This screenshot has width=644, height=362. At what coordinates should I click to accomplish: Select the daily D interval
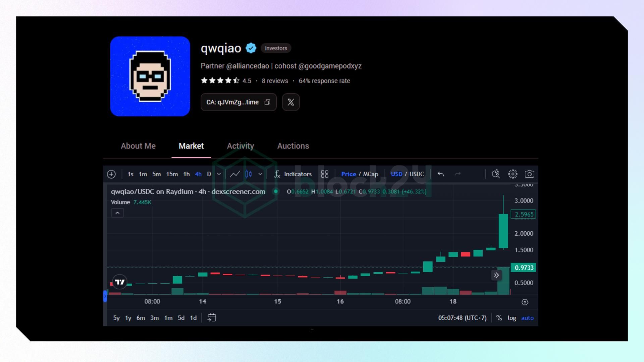coord(209,174)
